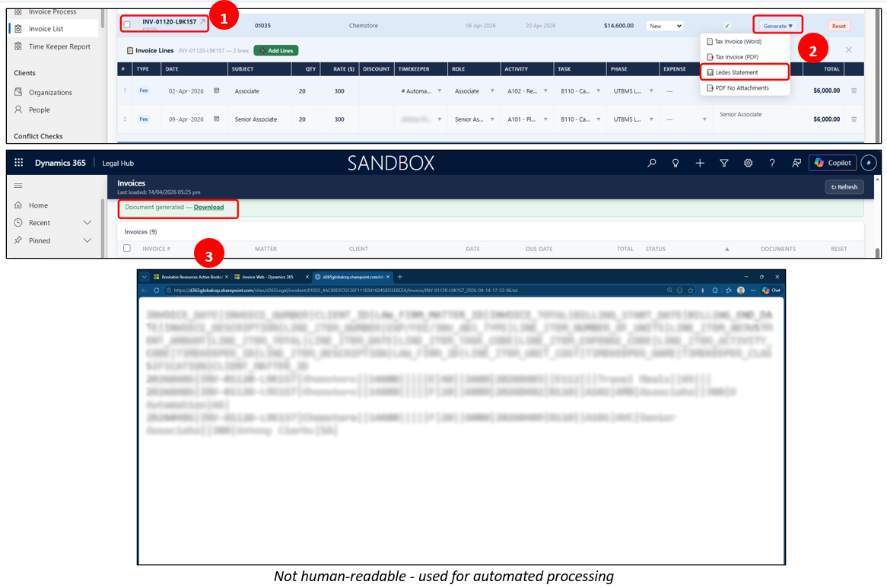This screenshot has height=588, width=887.
Task: Collapse the sidebar using the hamburger toggle
Action: [18, 186]
